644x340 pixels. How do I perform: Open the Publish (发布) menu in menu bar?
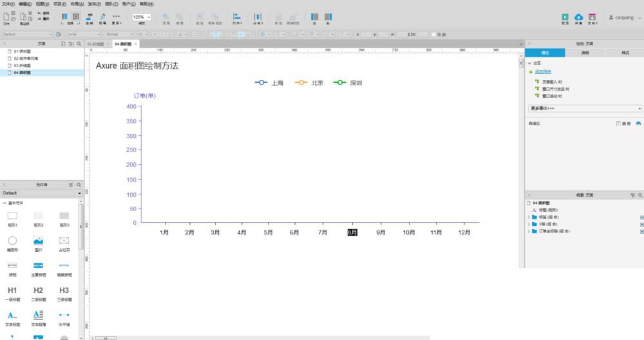[x=94, y=4]
